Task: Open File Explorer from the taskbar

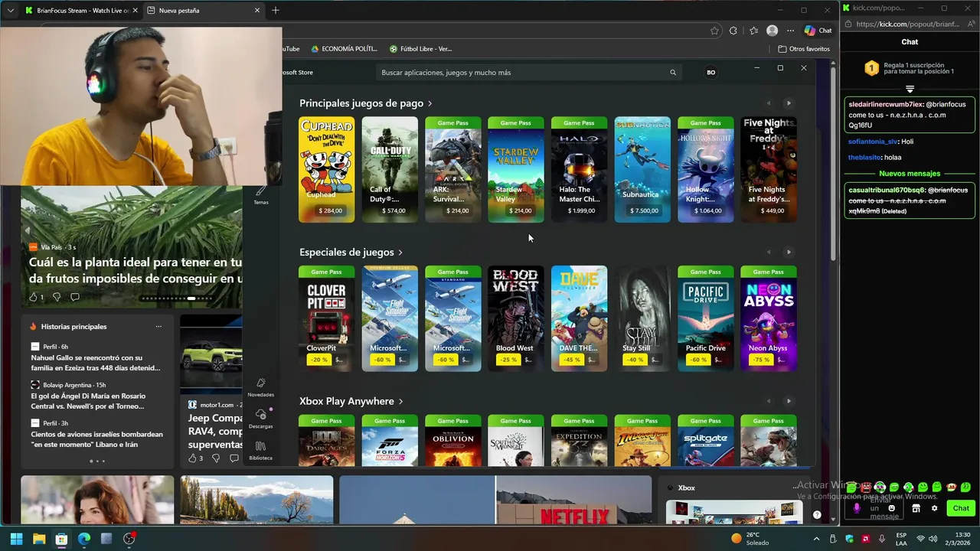Action: pyautogui.click(x=39, y=539)
